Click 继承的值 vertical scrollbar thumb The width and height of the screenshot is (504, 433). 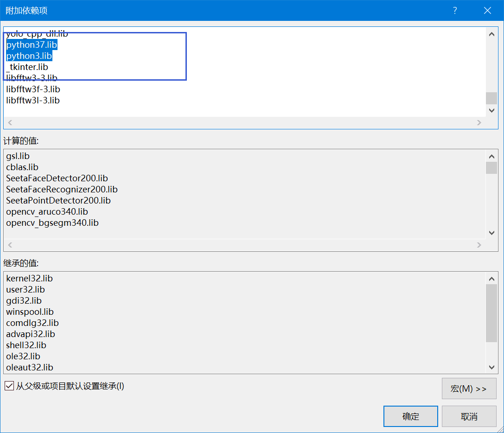tap(491, 313)
